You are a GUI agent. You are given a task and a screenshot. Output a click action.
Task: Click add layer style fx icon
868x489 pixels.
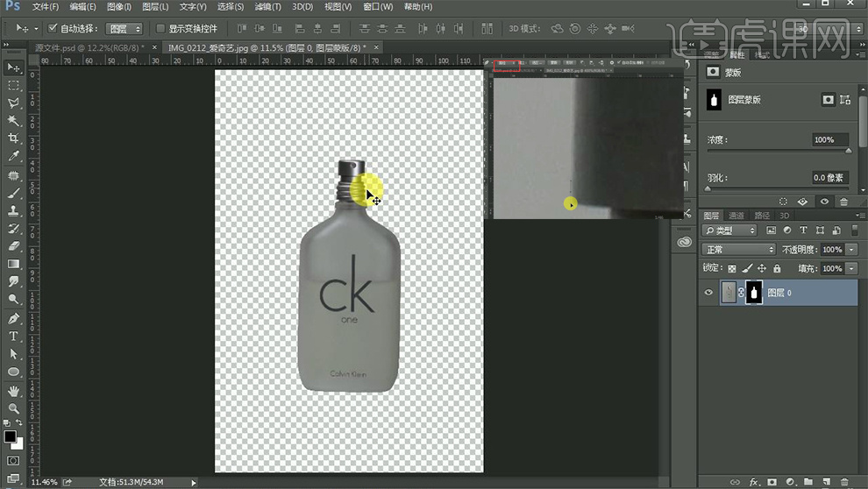coord(753,482)
